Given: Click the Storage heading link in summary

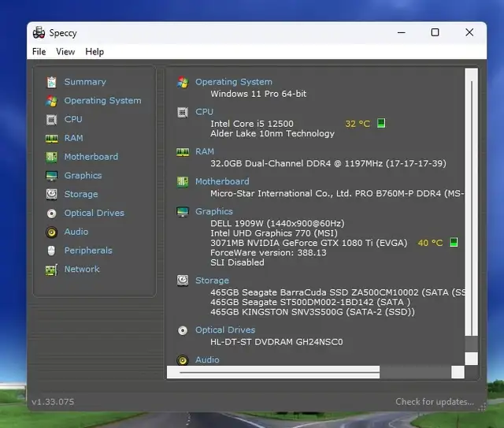Looking at the screenshot, I should pos(212,281).
